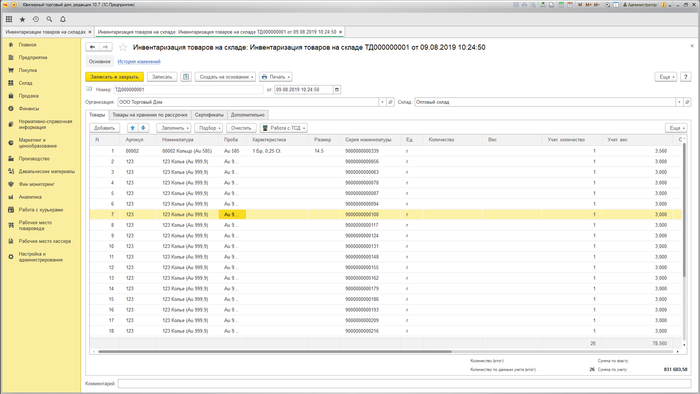This screenshot has height=394, width=700.
Task: Click Серия номенклатуры column header
Action: [370, 140]
